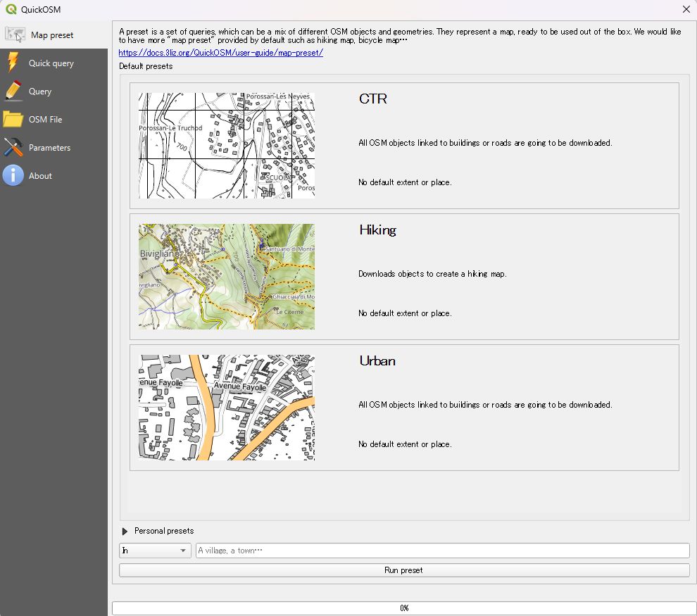Click the 0% progress bar
Viewport: 697px width, 616px height.
click(404, 608)
